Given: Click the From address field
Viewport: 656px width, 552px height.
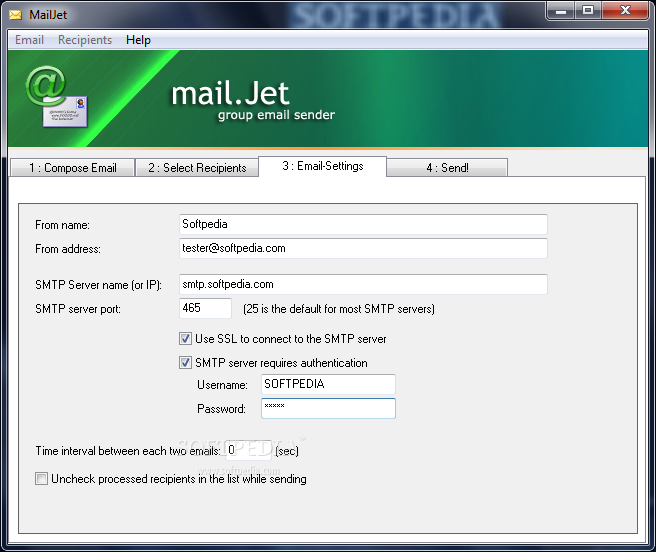Looking at the screenshot, I should tap(363, 248).
